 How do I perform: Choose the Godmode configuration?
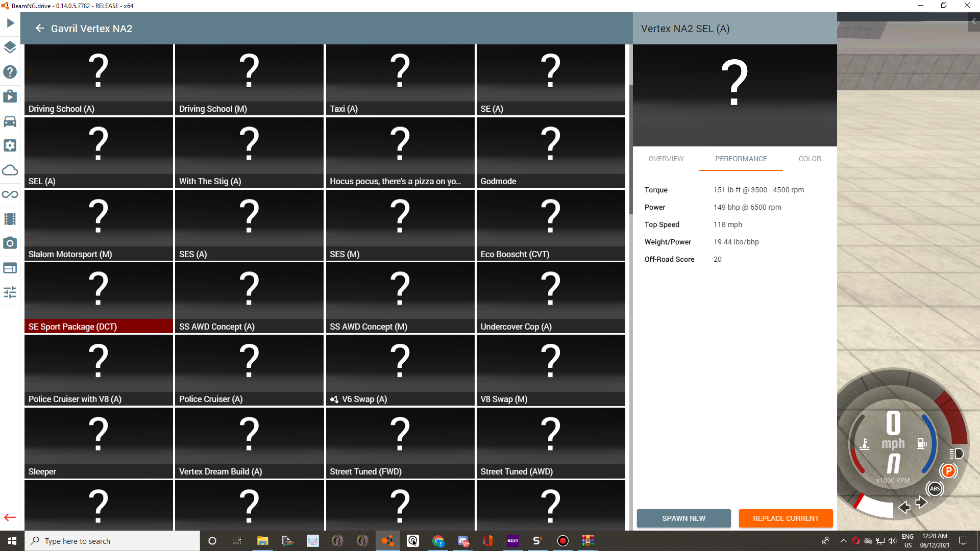coord(551,153)
